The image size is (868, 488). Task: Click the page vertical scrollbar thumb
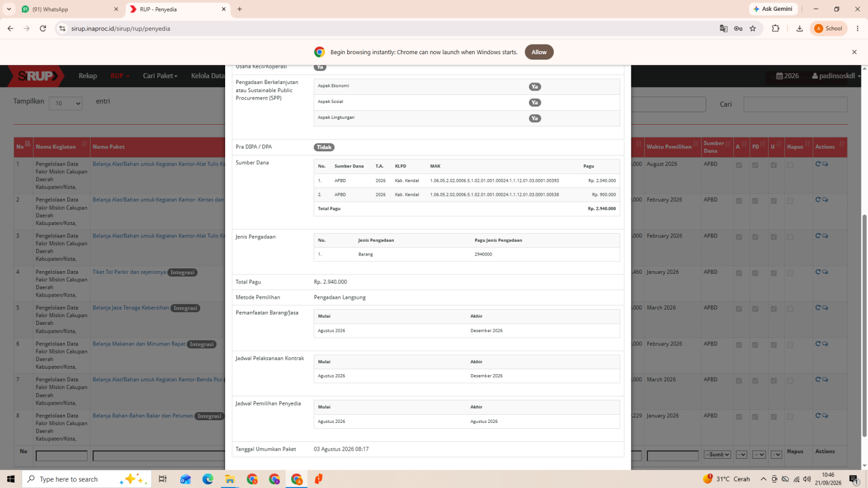[x=864, y=325]
